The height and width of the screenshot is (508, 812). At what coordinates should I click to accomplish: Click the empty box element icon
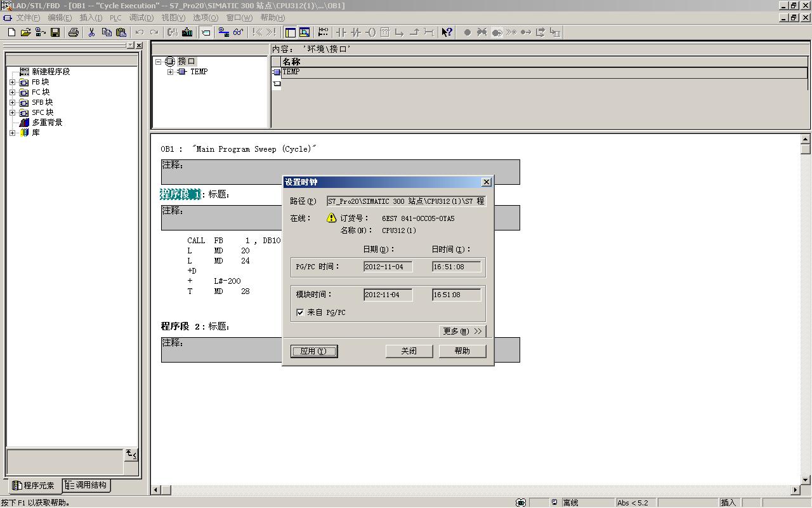point(384,32)
